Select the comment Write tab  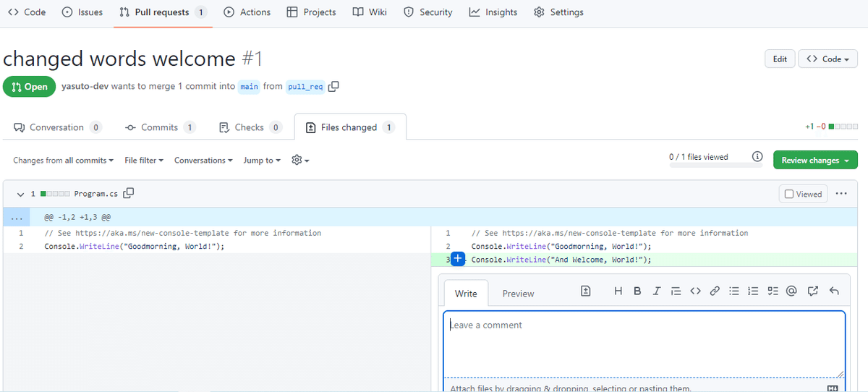tap(466, 294)
